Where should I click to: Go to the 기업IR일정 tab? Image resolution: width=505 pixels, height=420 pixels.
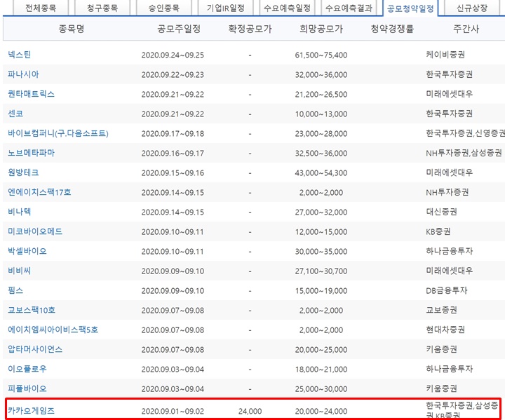[226, 8]
